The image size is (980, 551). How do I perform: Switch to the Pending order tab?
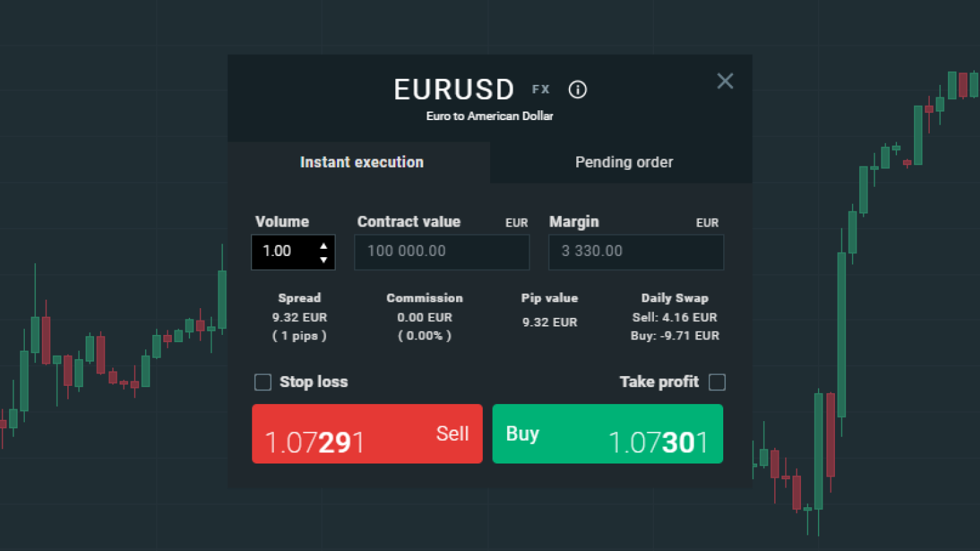tap(623, 163)
